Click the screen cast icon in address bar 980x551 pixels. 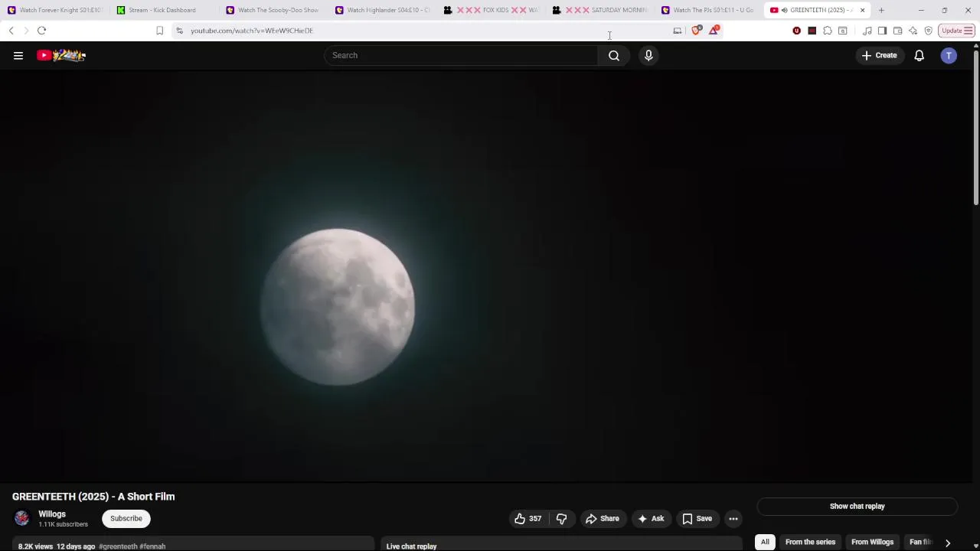[677, 31]
